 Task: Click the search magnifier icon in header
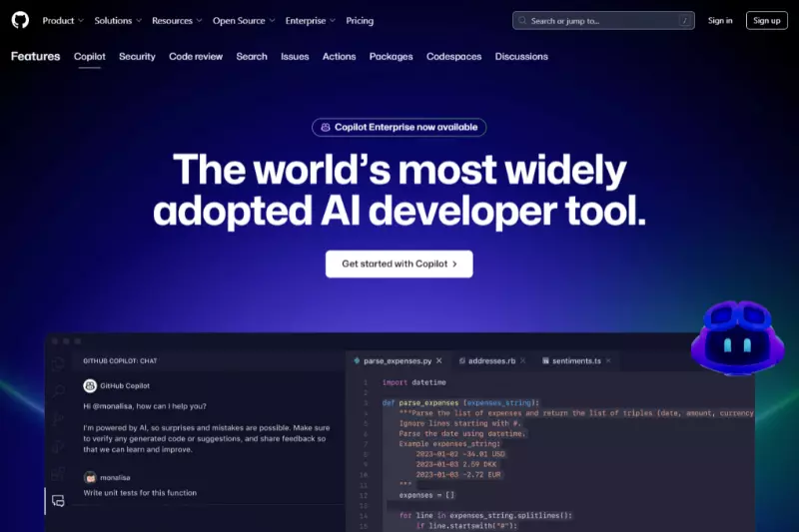(522, 21)
